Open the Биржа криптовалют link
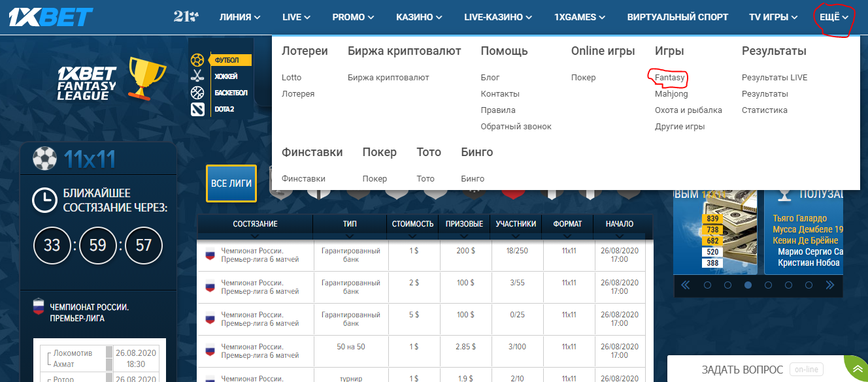This screenshot has height=382, width=868. tap(388, 77)
